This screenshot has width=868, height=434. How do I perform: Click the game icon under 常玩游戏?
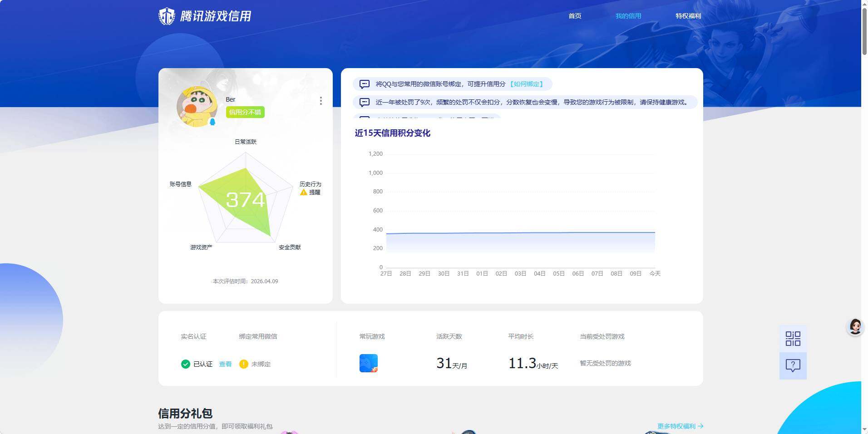point(368,363)
